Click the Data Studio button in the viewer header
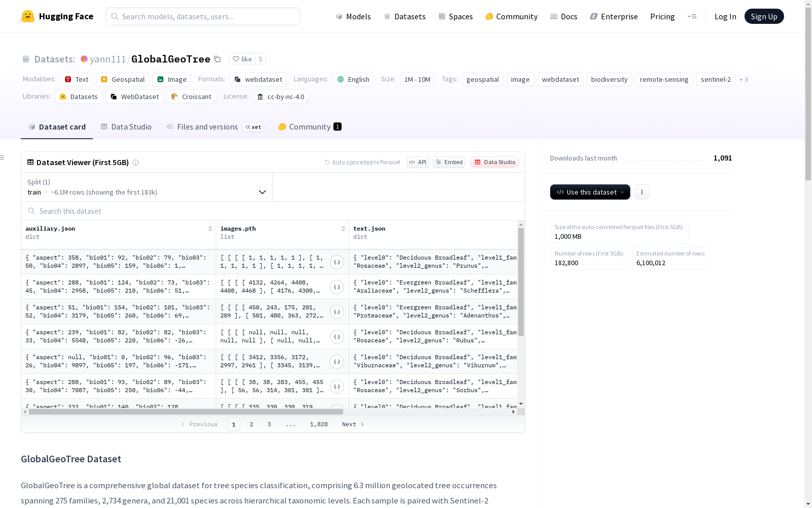 click(495, 162)
